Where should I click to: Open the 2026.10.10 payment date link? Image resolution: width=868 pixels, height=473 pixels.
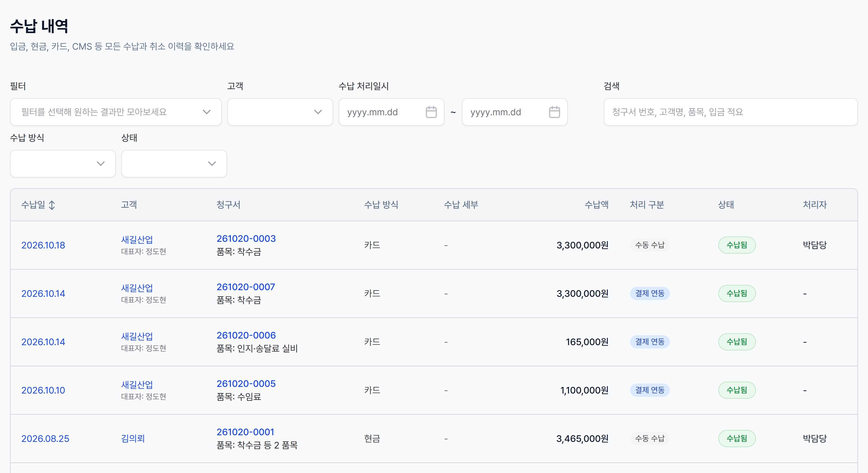pyautogui.click(x=43, y=390)
